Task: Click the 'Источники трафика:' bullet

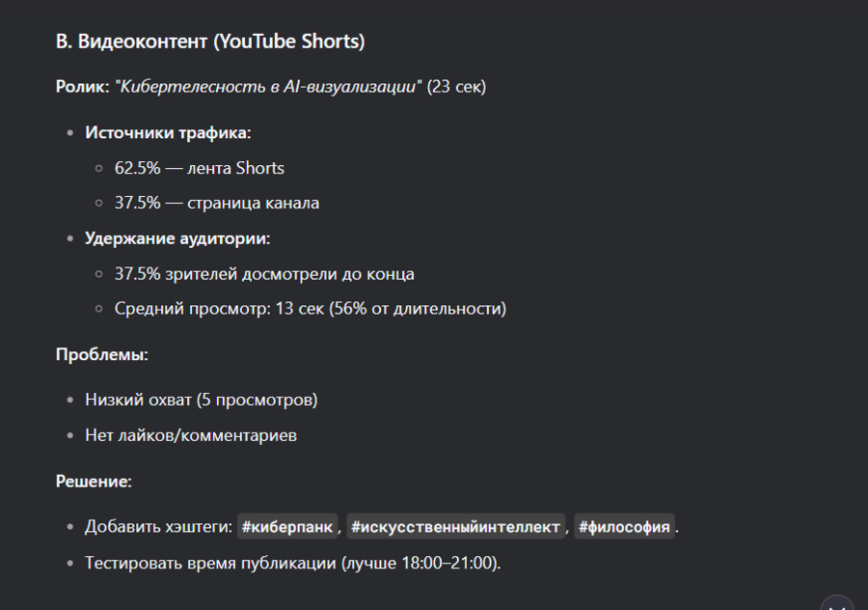Action: click(x=168, y=133)
